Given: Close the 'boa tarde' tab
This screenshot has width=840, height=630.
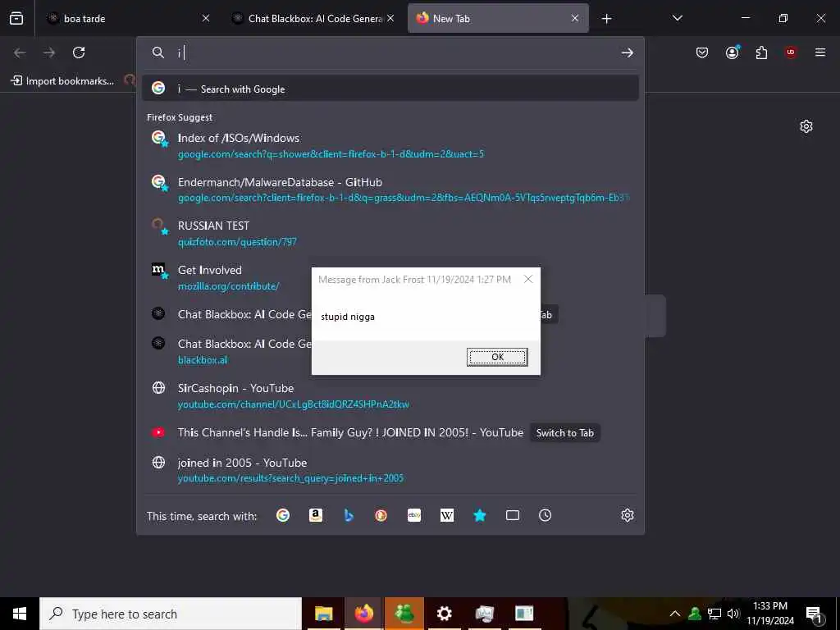Looking at the screenshot, I should pos(206,18).
